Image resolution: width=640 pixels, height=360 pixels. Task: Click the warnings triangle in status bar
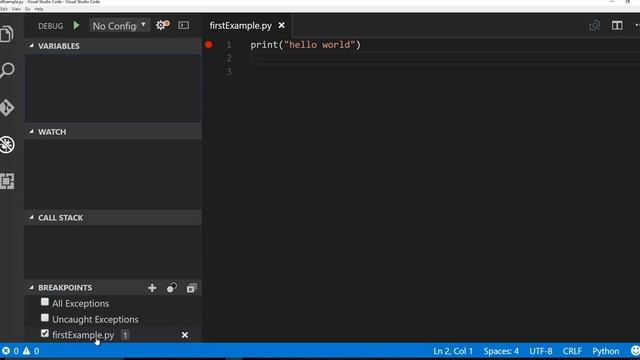[31, 351]
